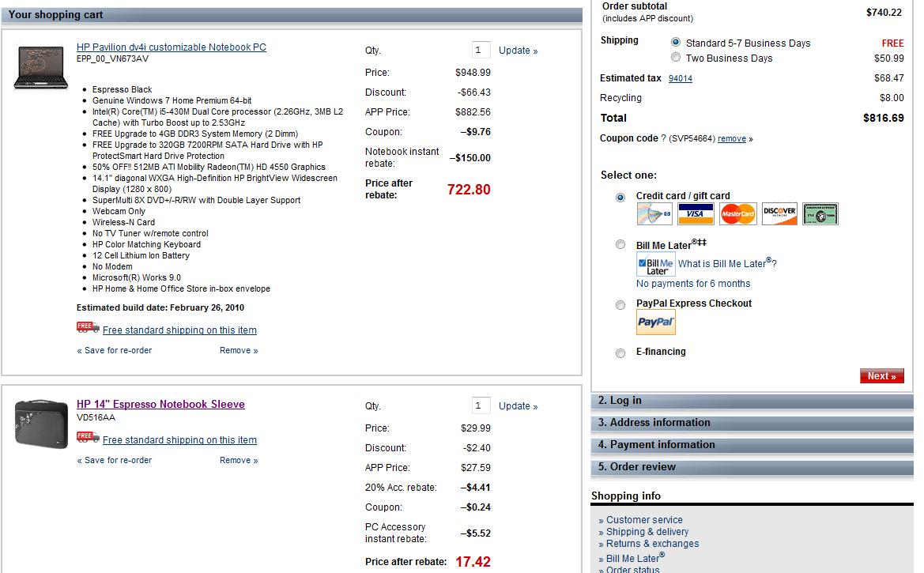Click Free standard shipping link for Notebook PC

179,330
